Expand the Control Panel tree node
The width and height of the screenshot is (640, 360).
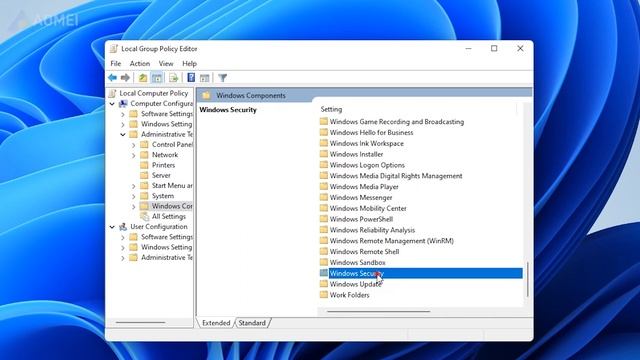click(x=133, y=145)
